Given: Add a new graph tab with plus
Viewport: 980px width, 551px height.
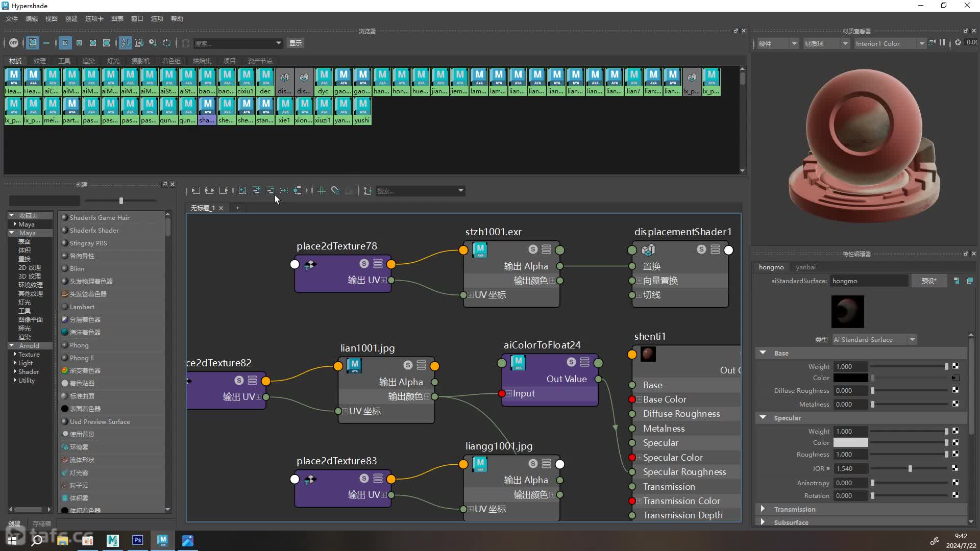Looking at the screenshot, I should click(237, 208).
